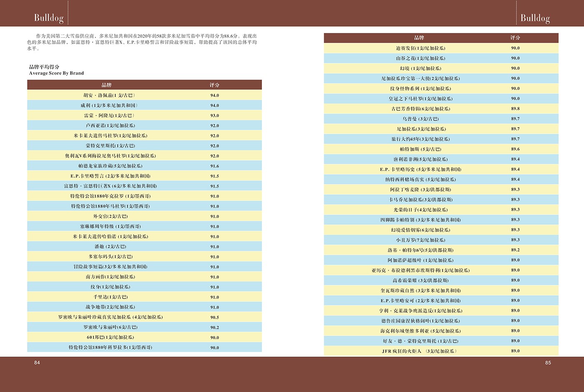Viewport: 584px width, 392px height.
Task: Click the row '多塞尔码头(1支/古巴)'
Action: click(x=144, y=256)
